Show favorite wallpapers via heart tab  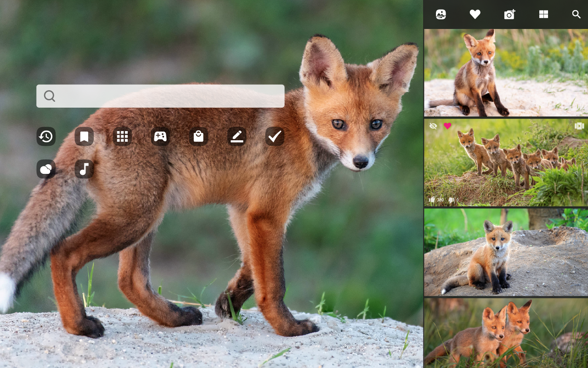tap(475, 14)
